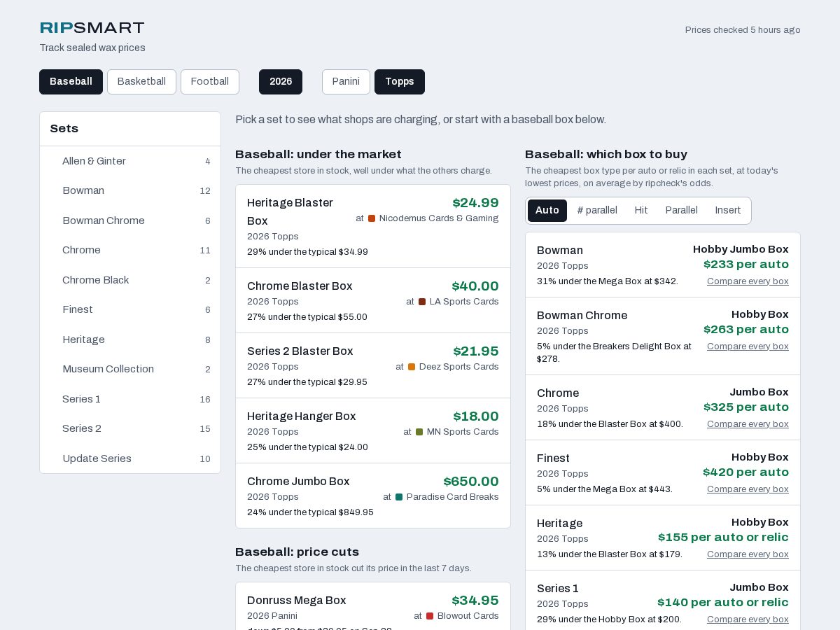
Task: Switch to the Parallel tab
Action: (x=682, y=211)
